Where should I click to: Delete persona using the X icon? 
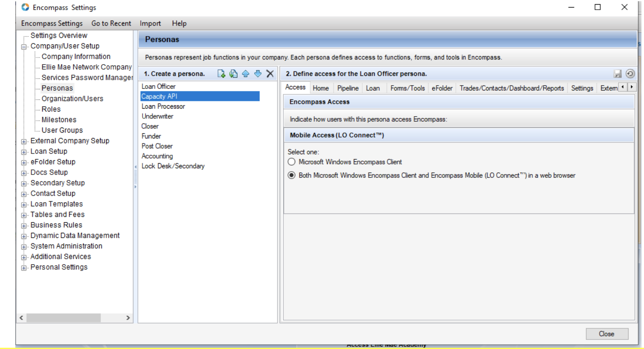pyautogui.click(x=270, y=74)
